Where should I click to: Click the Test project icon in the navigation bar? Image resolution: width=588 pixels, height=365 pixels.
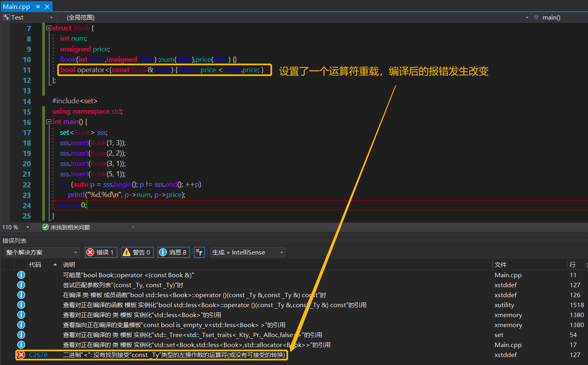click(x=6, y=17)
